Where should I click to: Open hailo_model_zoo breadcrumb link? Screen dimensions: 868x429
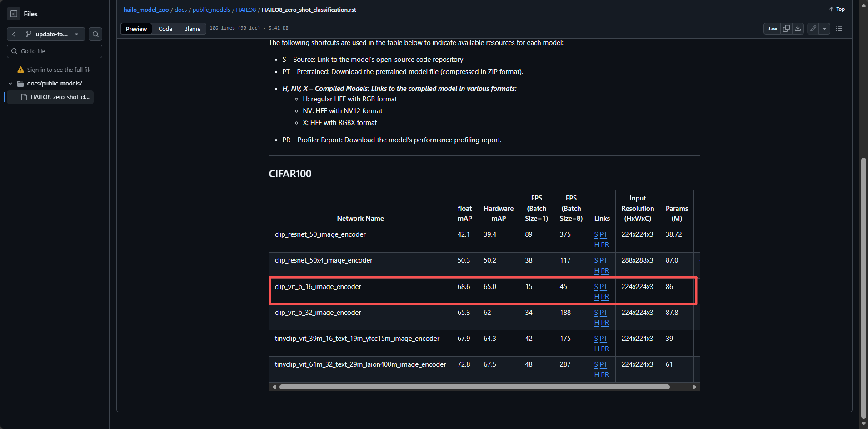point(146,10)
